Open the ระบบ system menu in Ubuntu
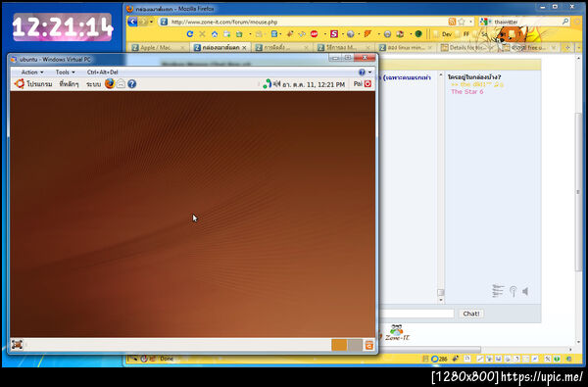This screenshot has width=588, height=387. click(x=93, y=84)
